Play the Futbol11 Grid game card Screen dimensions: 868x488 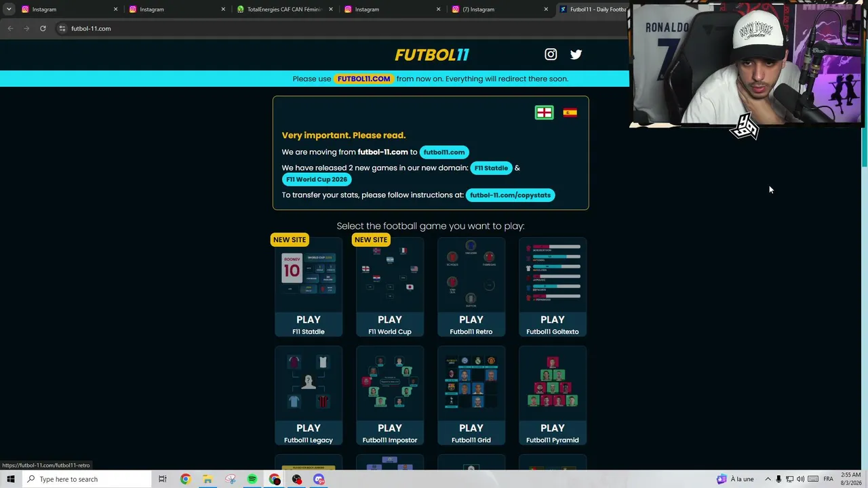tap(471, 395)
